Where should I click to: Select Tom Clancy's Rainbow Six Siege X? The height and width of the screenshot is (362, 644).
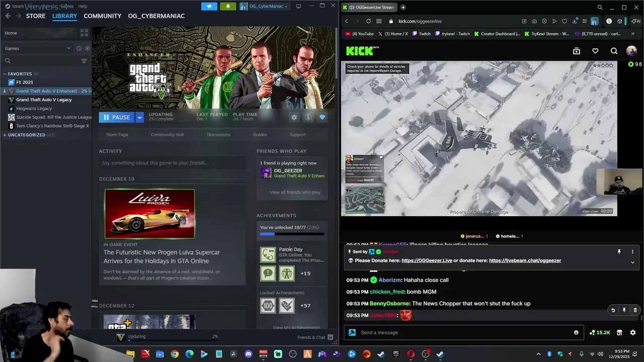[x=52, y=126]
